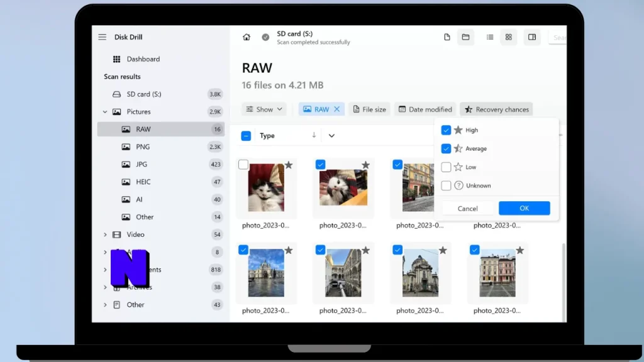Expand the category with 818 items
This screenshot has height=362, width=644.
pyautogui.click(x=105, y=270)
